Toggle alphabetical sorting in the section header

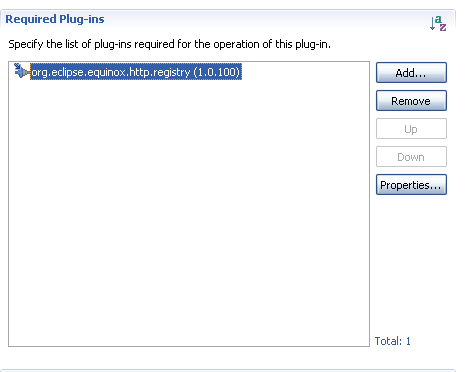438,23
